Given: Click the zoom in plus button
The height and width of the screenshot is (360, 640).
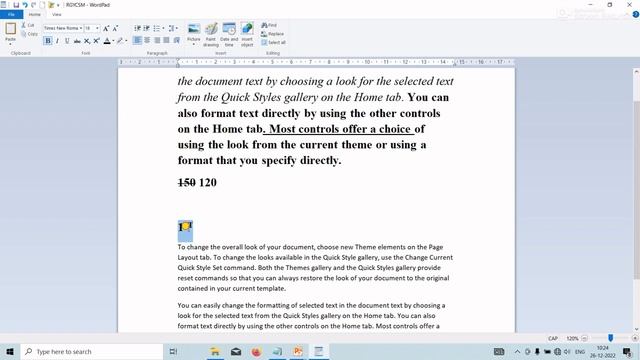Looking at the screenshot, I should click(x=635, y=338).
